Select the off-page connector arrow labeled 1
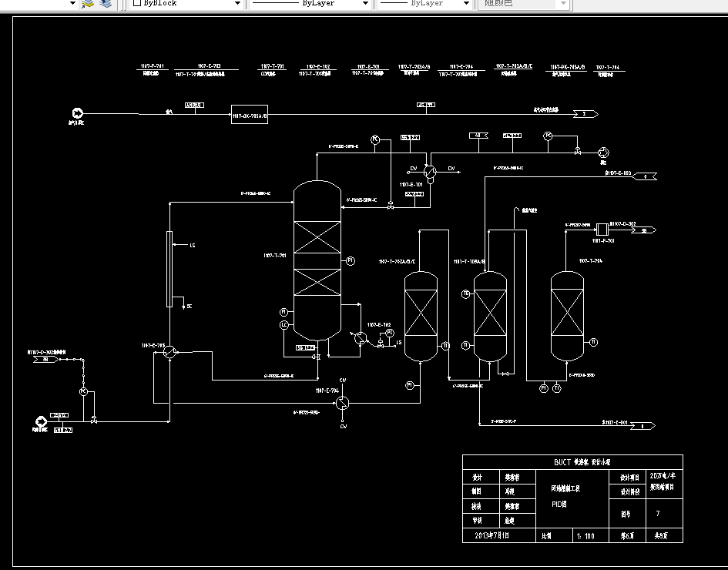The height and width of the screenshot is (570, 728). (642, 426)
